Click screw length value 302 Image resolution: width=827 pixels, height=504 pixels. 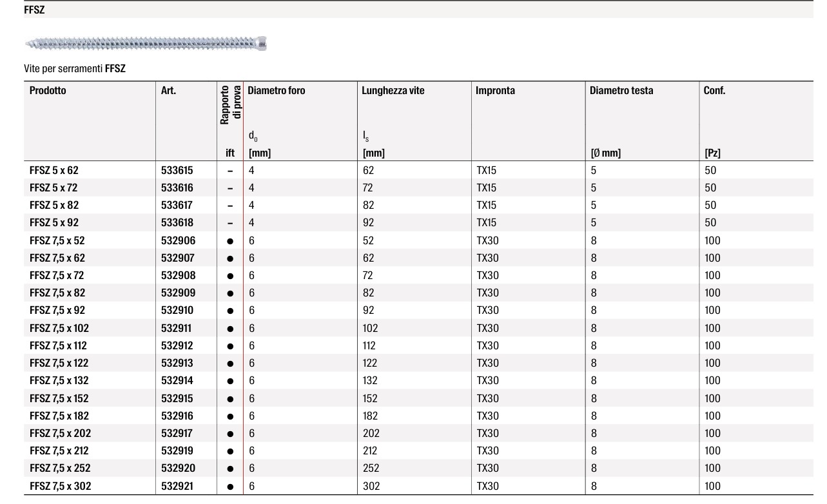tap(371, 486)
